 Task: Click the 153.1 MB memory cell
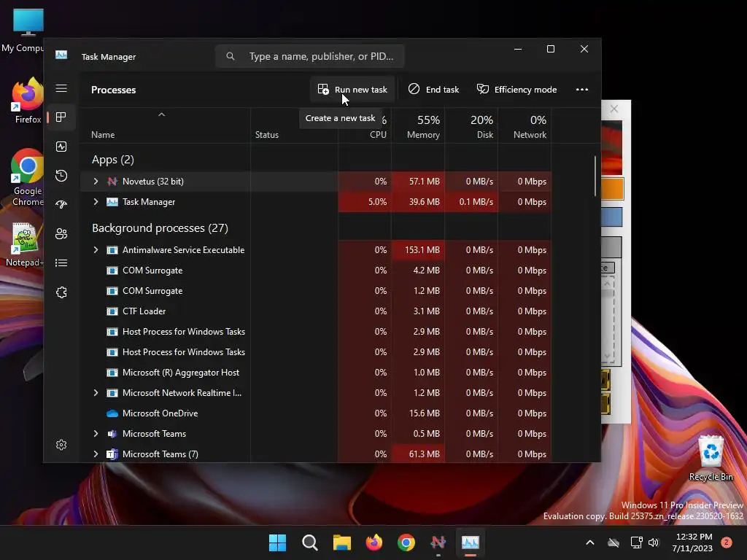point(418,250)
